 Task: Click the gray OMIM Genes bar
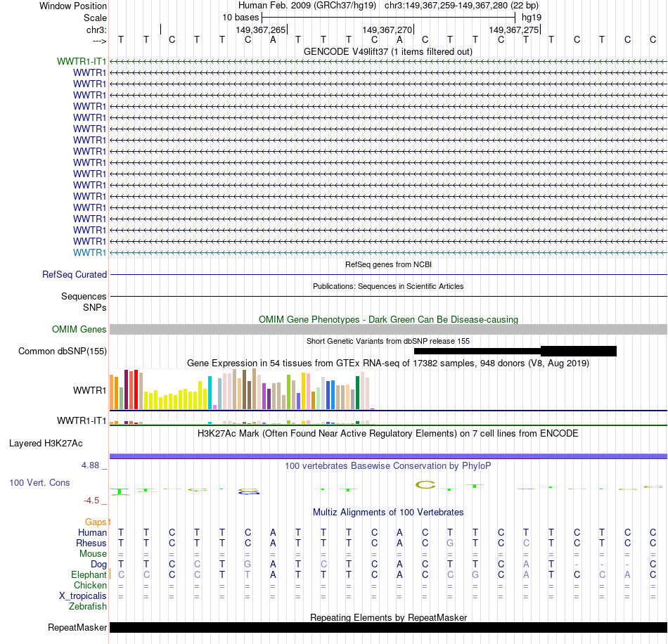pyautogui.click(x=388, y=329)
